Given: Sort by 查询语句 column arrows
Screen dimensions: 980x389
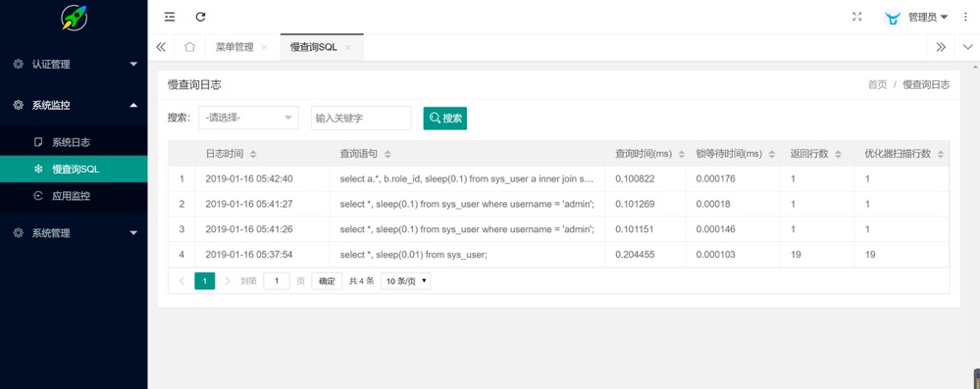Looking at the screenshot, I should [x=387, y=154].
